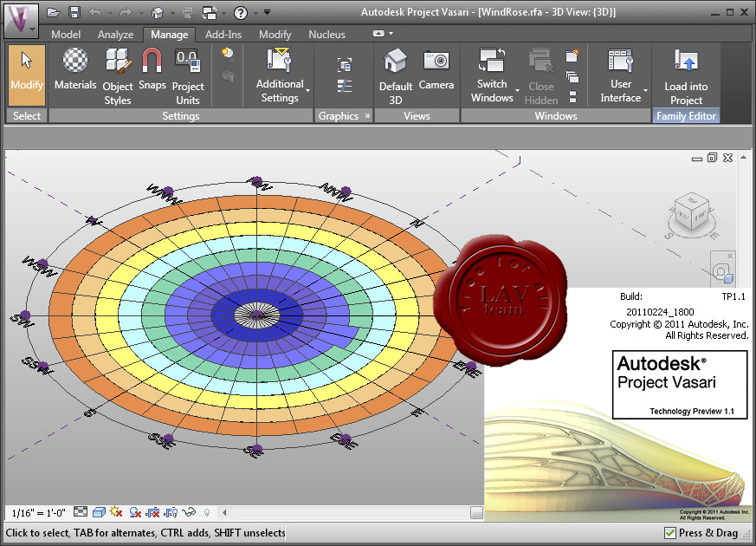Open the Materials settings
Screen dimensions: 756x546
75,69
